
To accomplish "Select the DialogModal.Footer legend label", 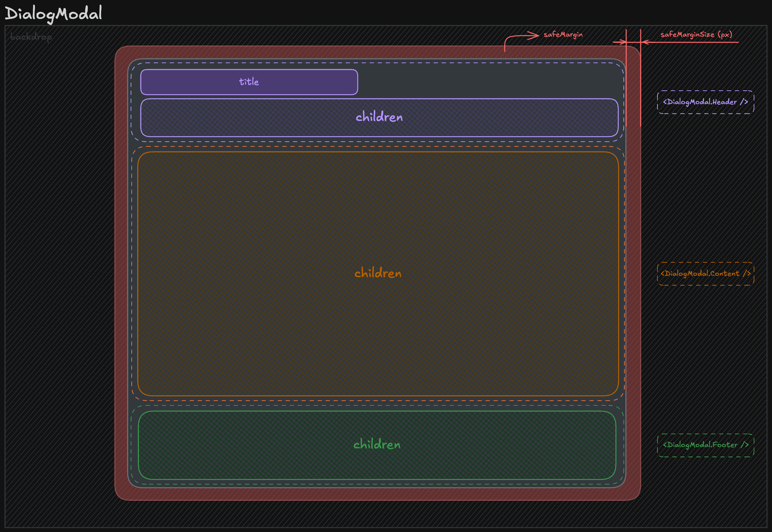I will [705, 445].
